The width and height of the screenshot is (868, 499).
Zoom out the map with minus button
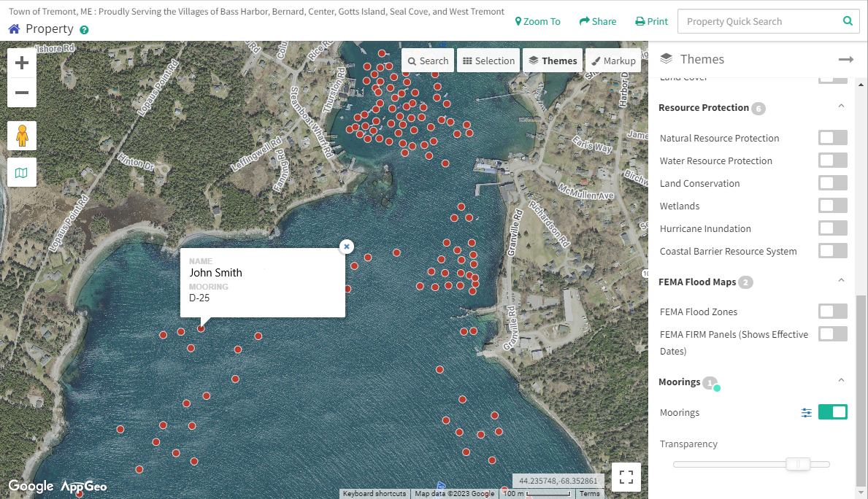point(22,93)
